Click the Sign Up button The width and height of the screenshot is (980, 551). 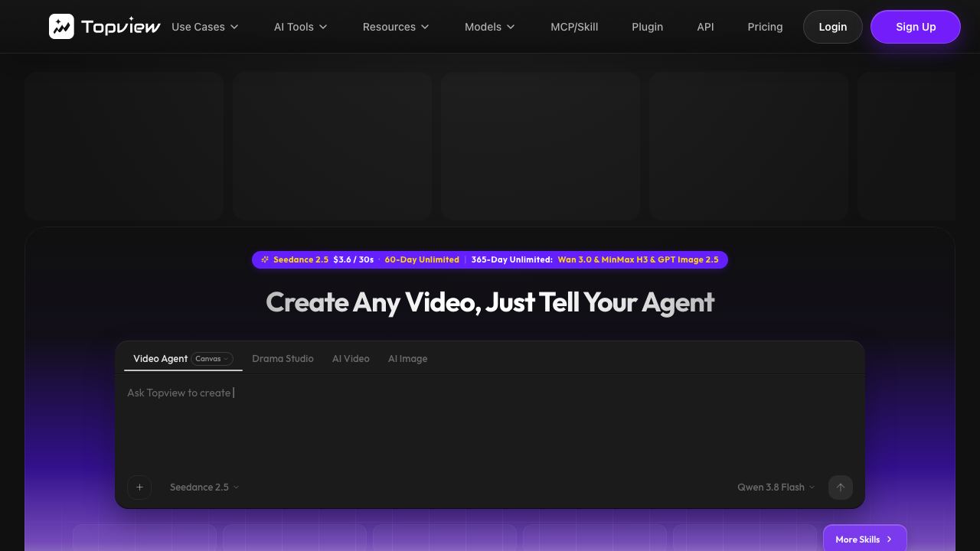click(916, 27)
